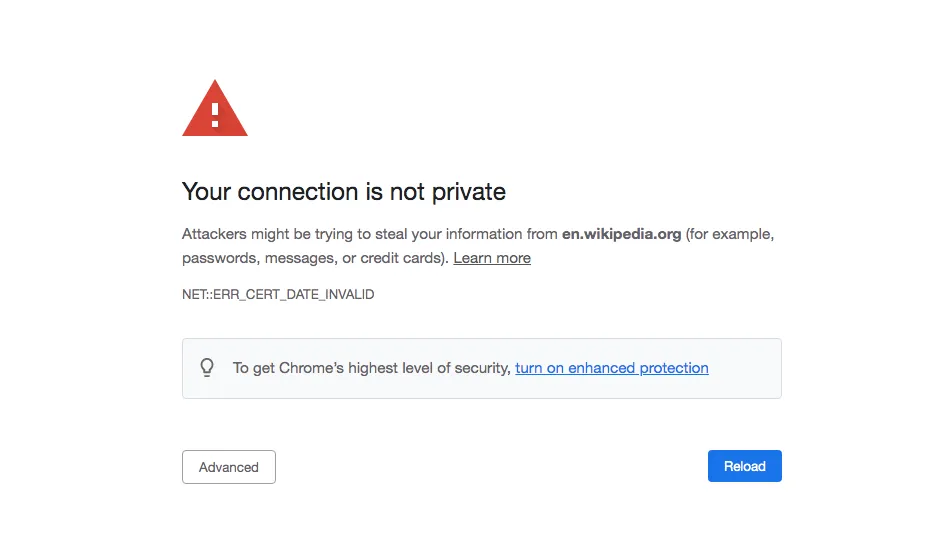The height and width of the screenshot is (555, 930).
Task: Follow the turn on enhanced protection link
Action: (x=611, y=368)
